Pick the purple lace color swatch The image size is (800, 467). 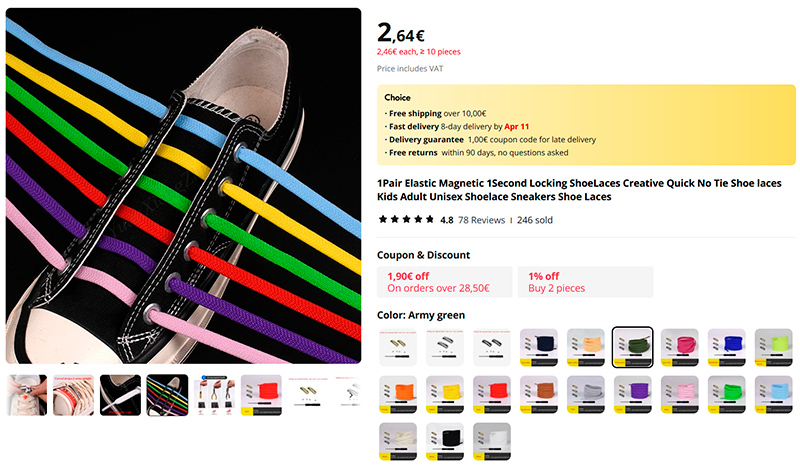coord(632,394)
